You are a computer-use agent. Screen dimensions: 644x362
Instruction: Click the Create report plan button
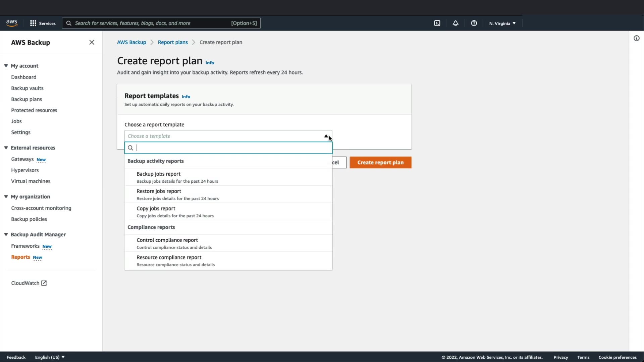(x=380, y=162)
